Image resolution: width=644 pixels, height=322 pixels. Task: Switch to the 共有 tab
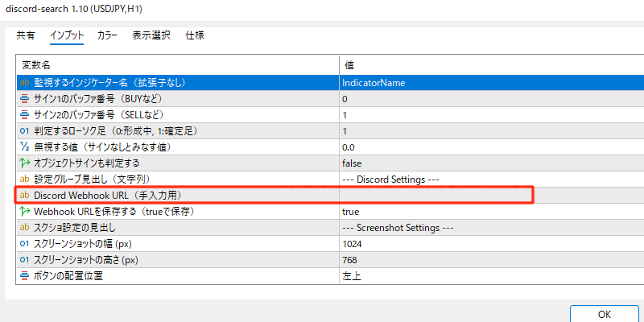click(x=26, y=35)
